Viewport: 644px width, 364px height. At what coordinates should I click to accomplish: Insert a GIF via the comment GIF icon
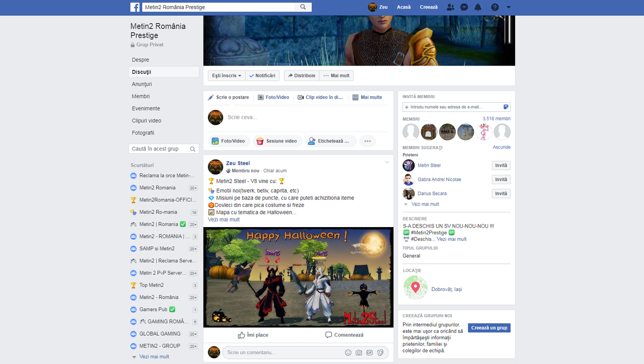tap(369, 352)
